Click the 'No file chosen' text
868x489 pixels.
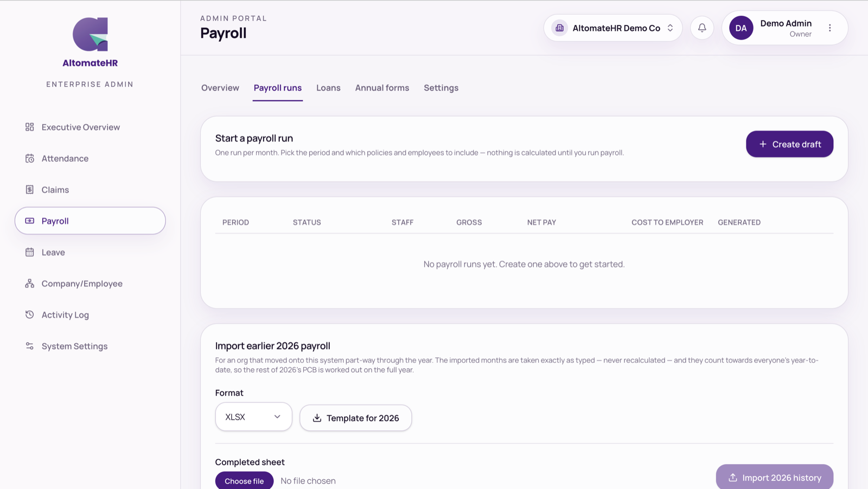tap(308, 481)
